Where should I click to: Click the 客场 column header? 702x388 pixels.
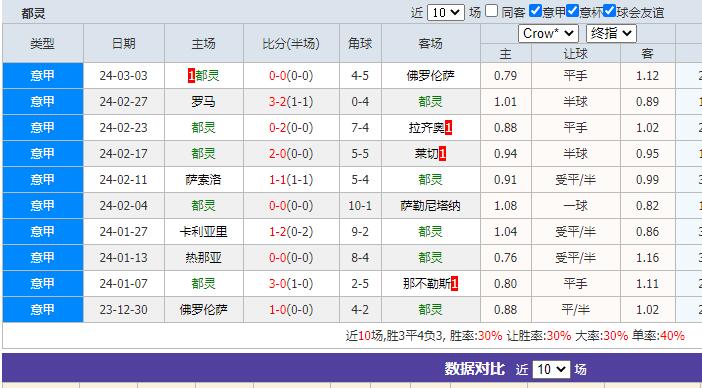[x=431, y=43]
